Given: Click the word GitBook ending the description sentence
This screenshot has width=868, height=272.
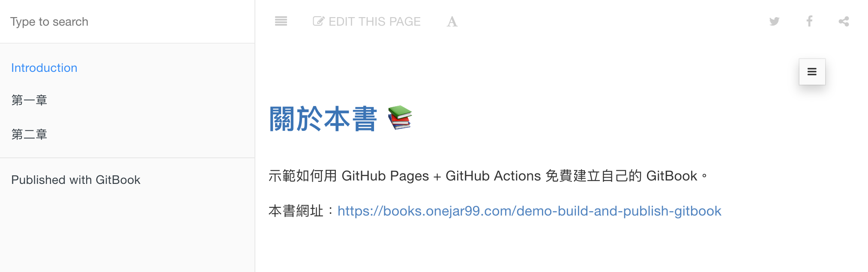Looking at the screenshot, I should [672, 176].
